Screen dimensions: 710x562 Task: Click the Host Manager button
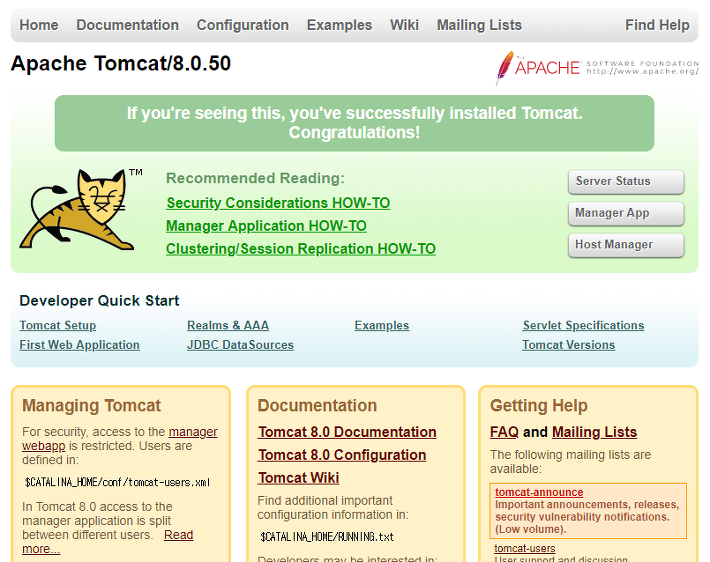click(x=626, y=245)
